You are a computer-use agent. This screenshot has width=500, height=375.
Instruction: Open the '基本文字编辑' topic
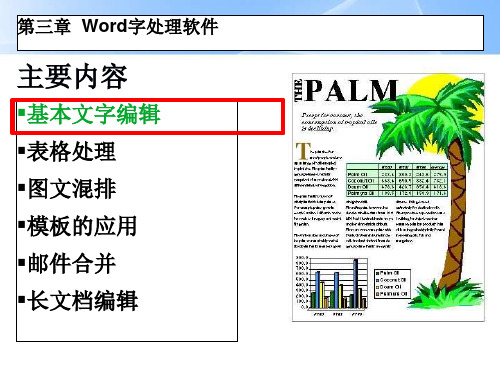coord(93,114)
